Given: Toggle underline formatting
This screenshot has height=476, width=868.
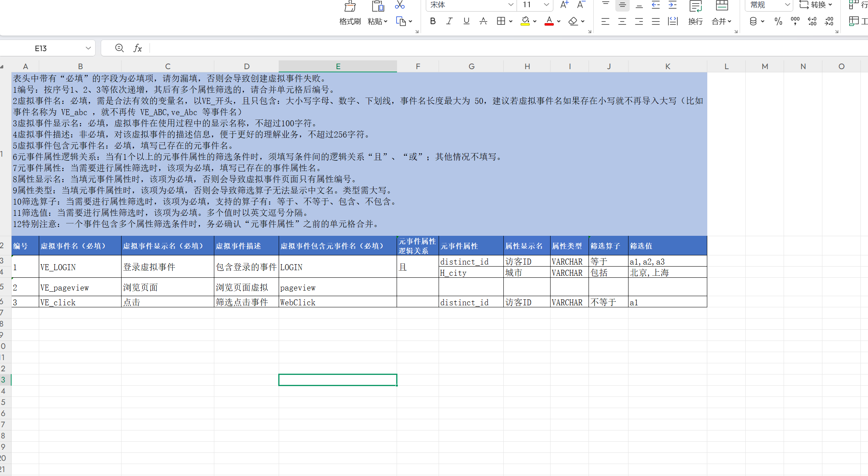Looking at the screenshot, I should (x=466, y=21).
